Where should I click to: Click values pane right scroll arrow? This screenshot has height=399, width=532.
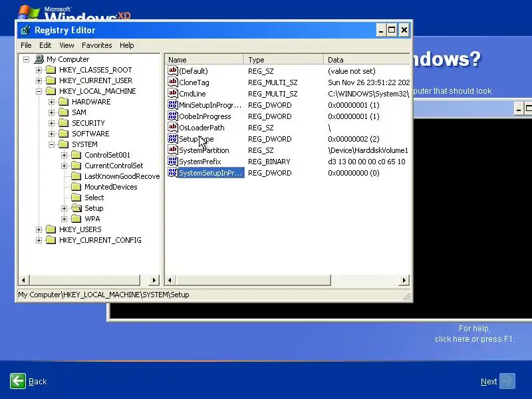click(x=404, y=280)
